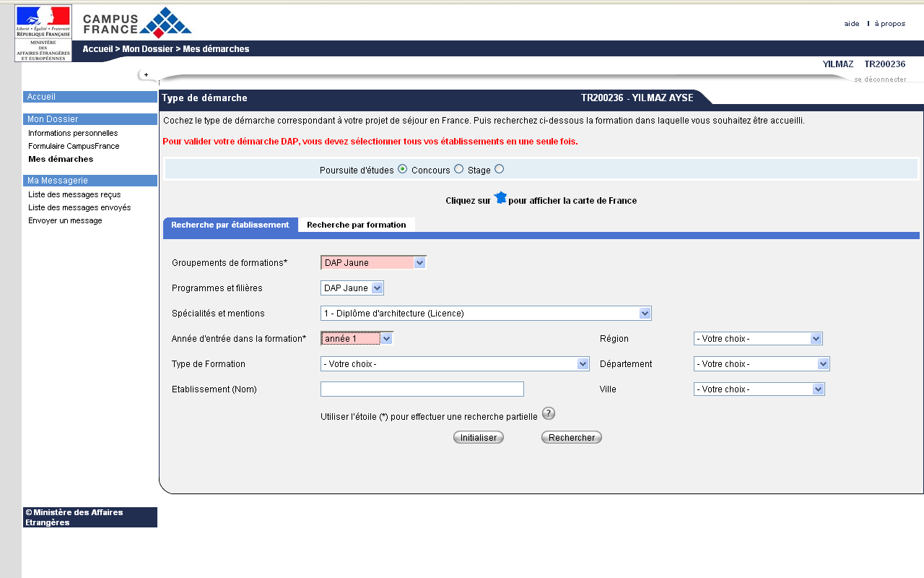Open Accueil in the sidebar
This screenshot has width=924, height=578.
click(x=90, y=97)
